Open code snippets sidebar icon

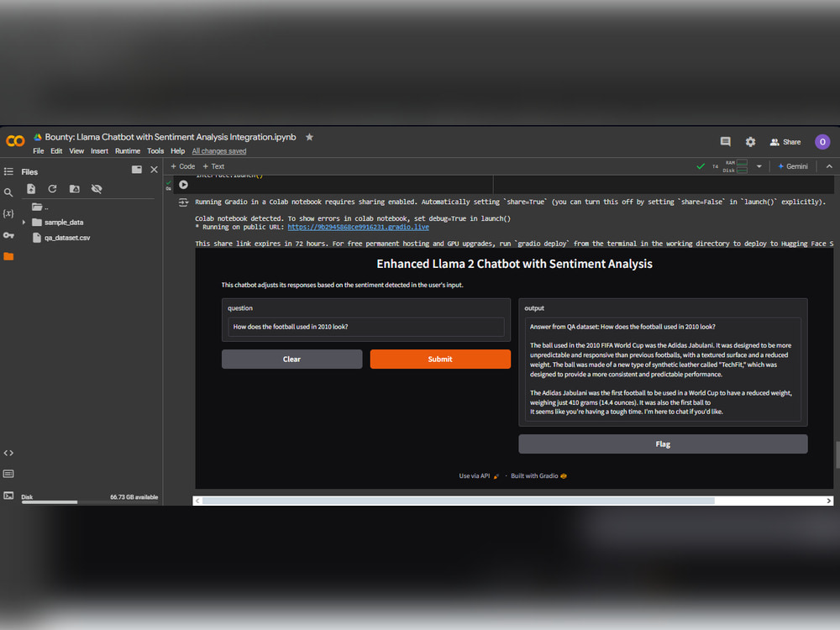point(8,454)
